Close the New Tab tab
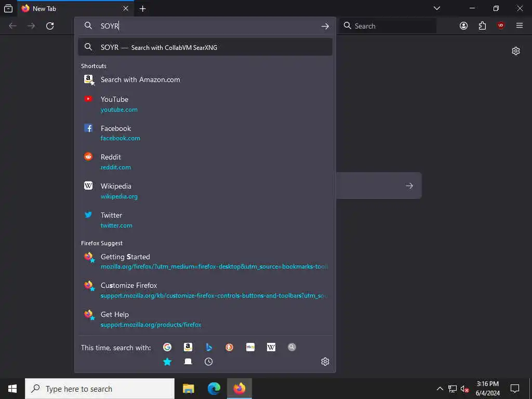Viewport: 532px width, 399px height. point(126,8)
